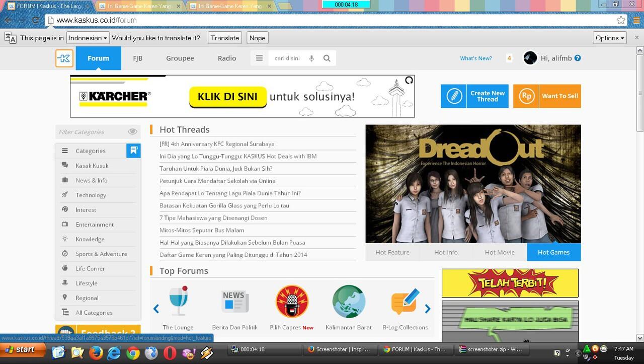644x364 pixels.
Task: Open the Entertainment category
Action: click(x=95, y=225)
